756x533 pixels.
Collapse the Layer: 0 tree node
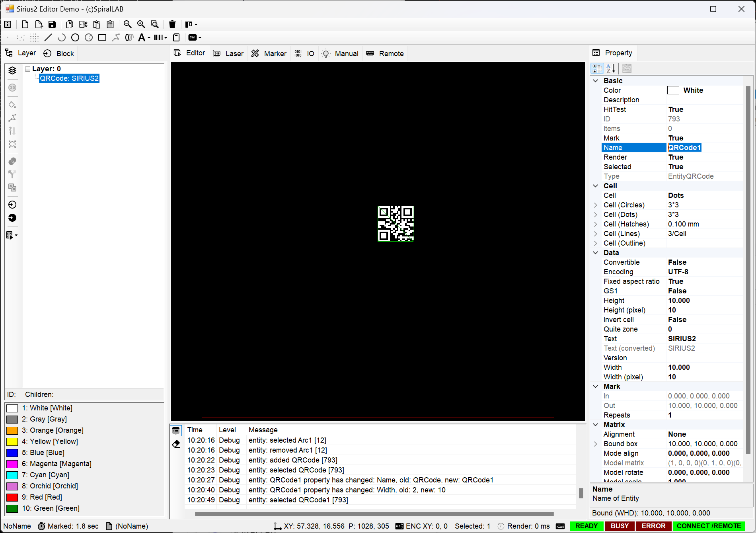point(28,69)
